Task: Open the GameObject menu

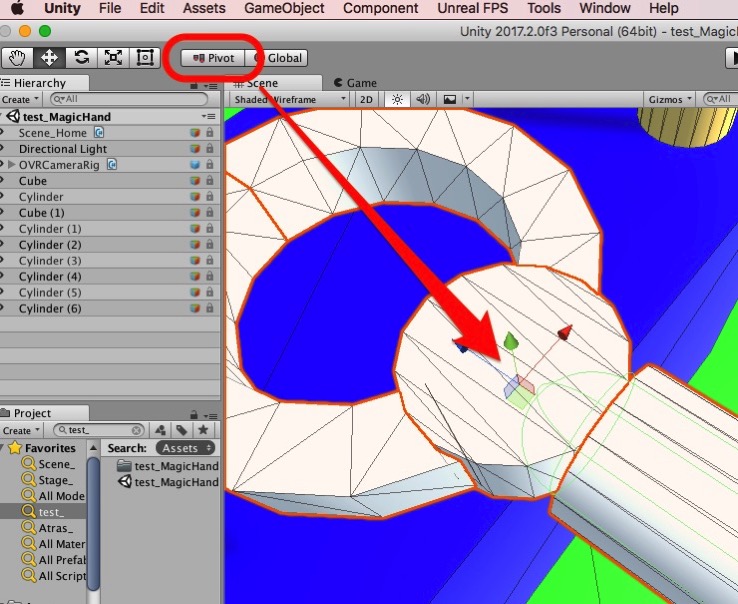Action: coord(283,8)
